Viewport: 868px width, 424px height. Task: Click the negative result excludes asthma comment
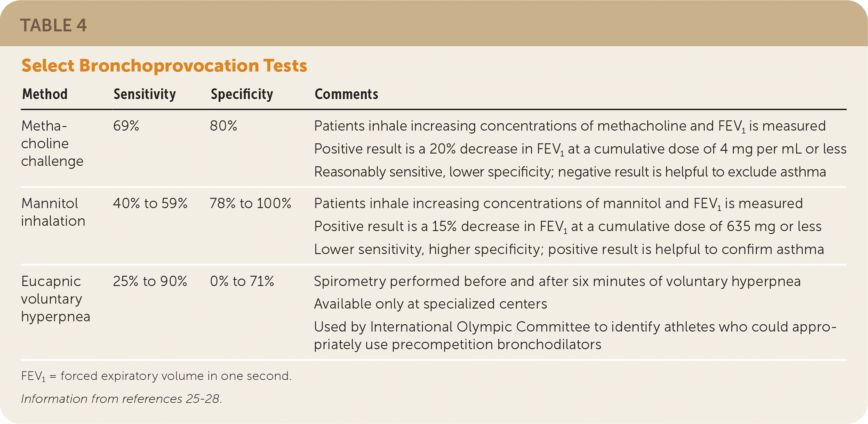[x=570, y=172]
